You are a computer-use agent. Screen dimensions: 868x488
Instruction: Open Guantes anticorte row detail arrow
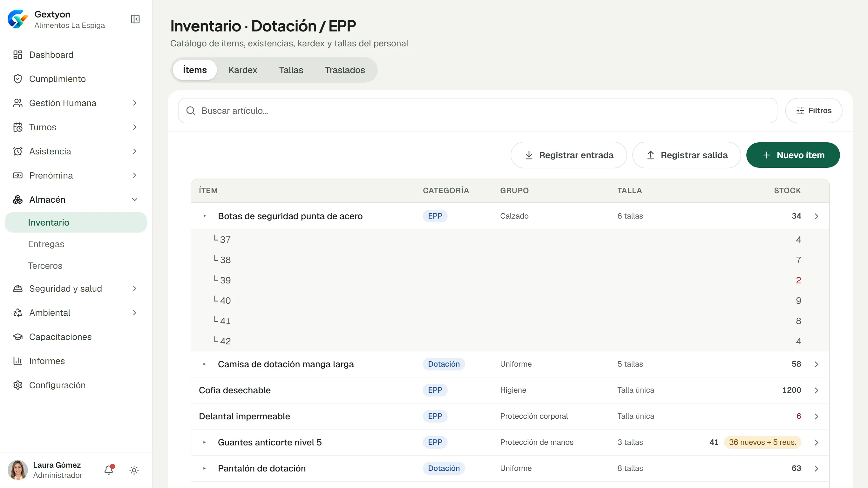pos(817,443)
